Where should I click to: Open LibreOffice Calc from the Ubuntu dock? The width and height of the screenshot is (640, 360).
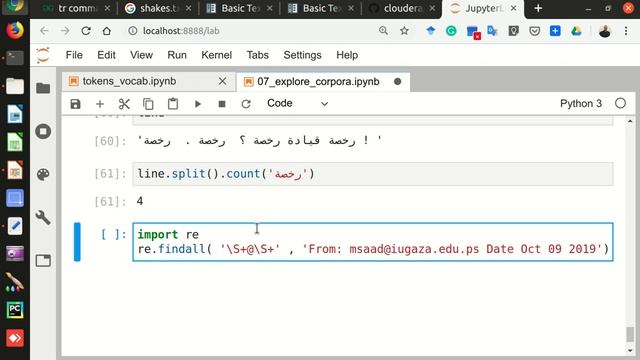pyautogui.click(x=15, y=142)
